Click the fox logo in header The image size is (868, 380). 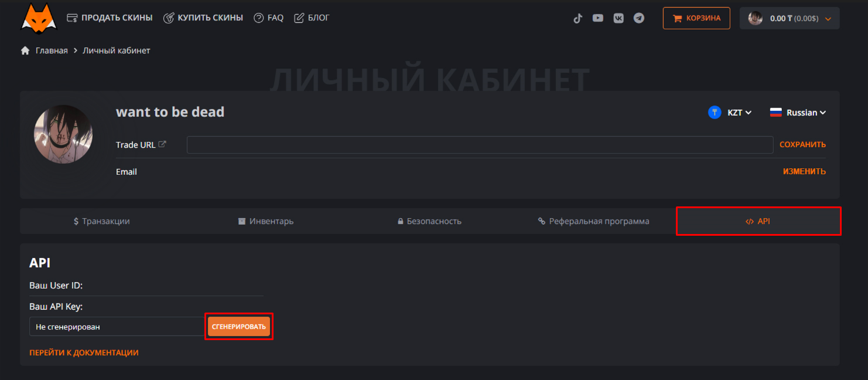39,18
